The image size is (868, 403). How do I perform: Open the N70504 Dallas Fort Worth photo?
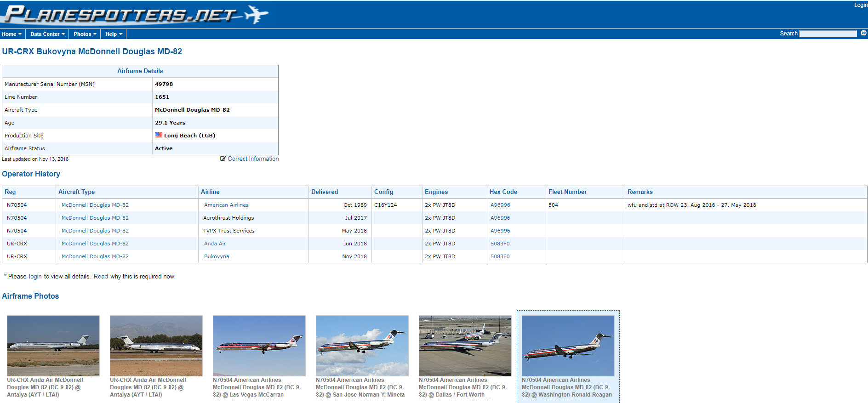tap(465, 346)
